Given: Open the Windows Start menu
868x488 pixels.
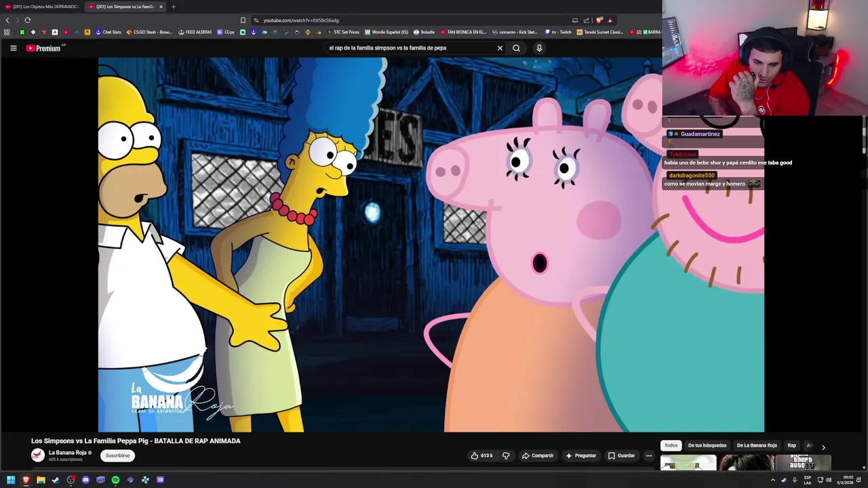Looking at the screenshot, I should [x=11, y=480].
